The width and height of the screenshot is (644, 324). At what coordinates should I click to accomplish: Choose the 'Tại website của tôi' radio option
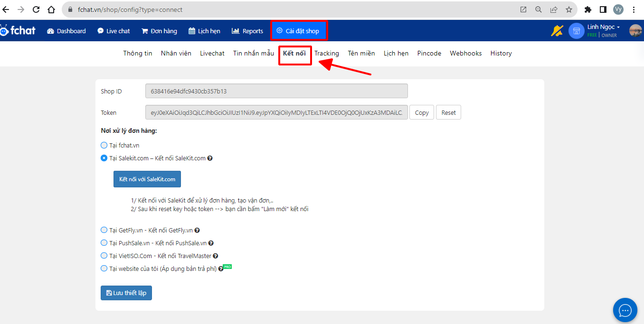click(x=104, y=268)
